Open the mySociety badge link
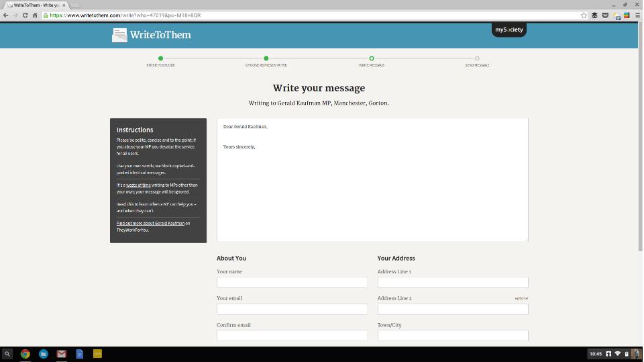This screenshot has height=362, width=644. tap(508, 30)
